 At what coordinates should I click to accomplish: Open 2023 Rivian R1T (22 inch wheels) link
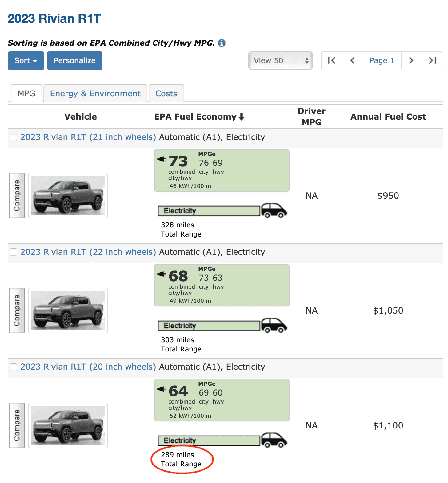88,252
